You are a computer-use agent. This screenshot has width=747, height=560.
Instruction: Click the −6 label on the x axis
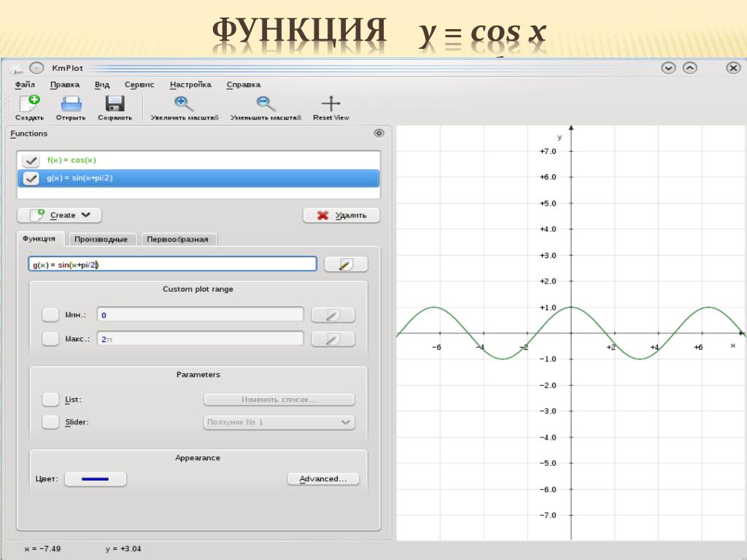(x=436, y=347)
